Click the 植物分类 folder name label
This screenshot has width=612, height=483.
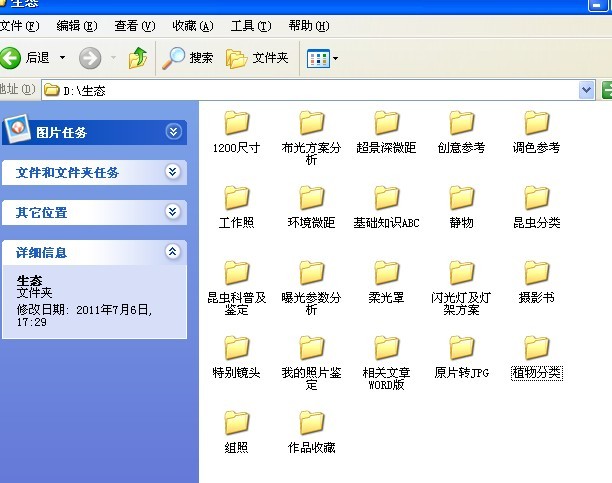coord(537,373)
